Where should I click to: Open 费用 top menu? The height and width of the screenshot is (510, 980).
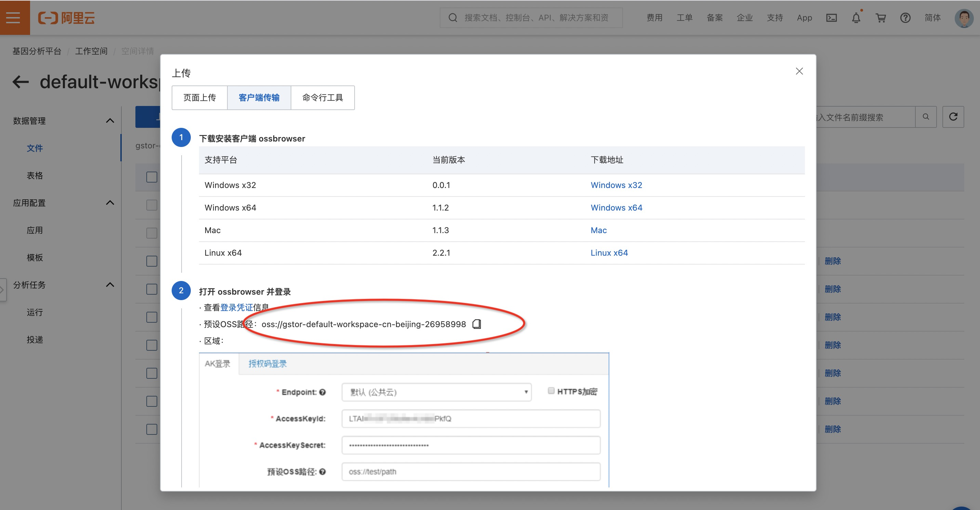654,18
